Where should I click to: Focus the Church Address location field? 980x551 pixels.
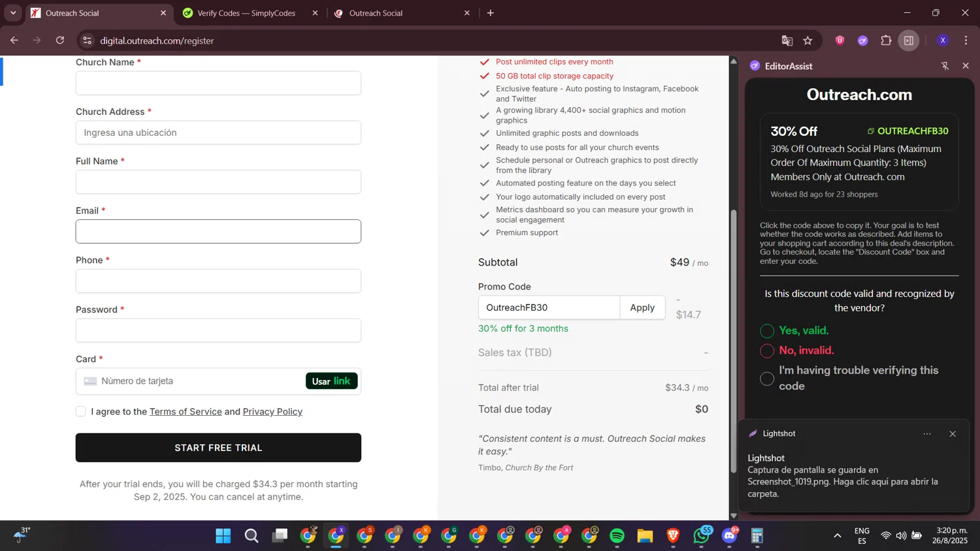point(218,133)
